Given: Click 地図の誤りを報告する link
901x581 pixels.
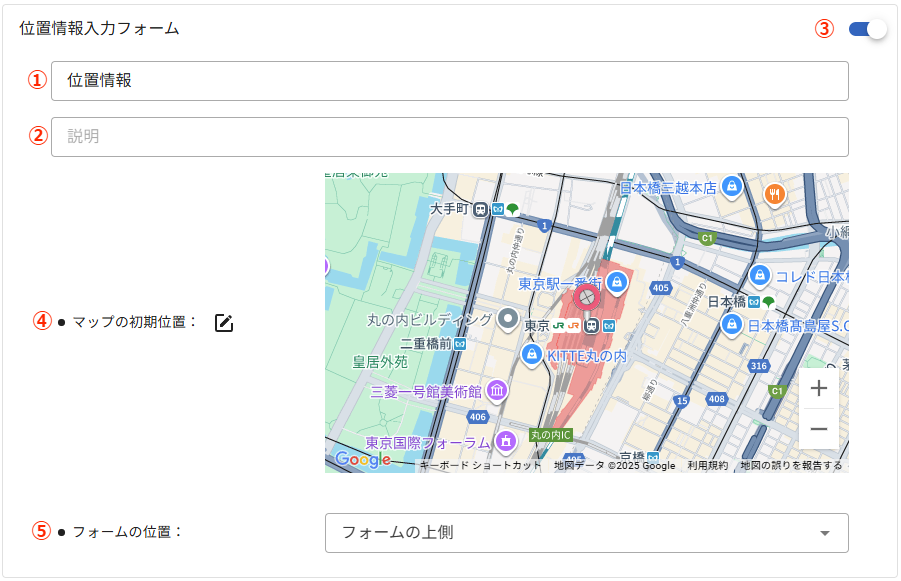Looking at the screenshot, I should 791,466.
